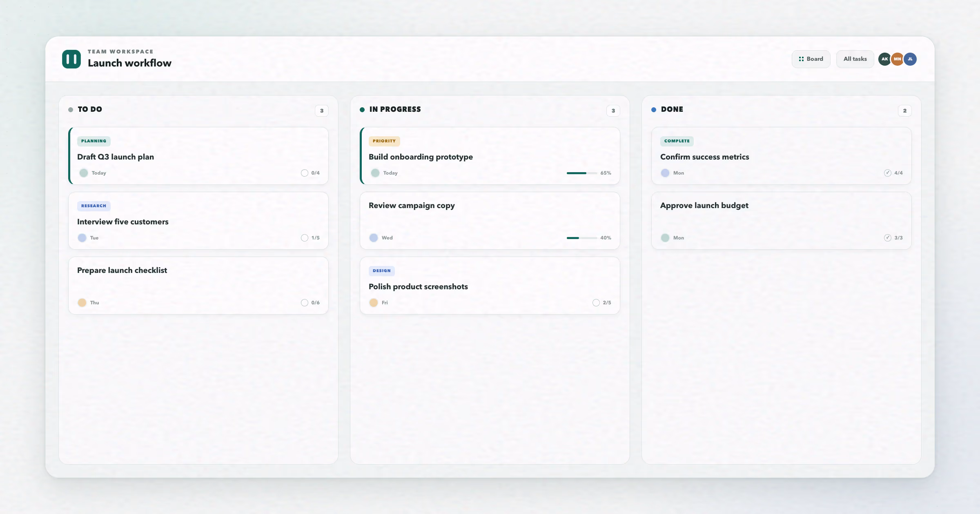Click the To Do column count badge
The height and width of the screenshot is (514, 980).
tap(322, 111)
